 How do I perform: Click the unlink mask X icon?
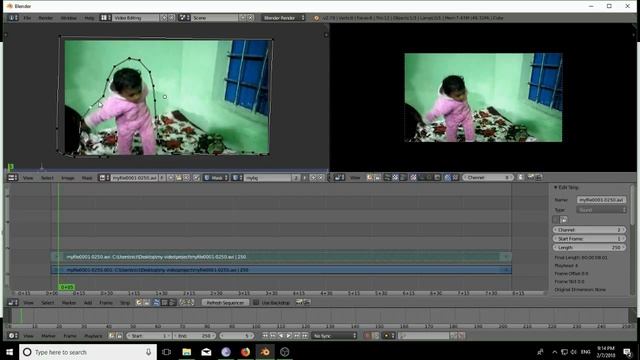(321, 178)
